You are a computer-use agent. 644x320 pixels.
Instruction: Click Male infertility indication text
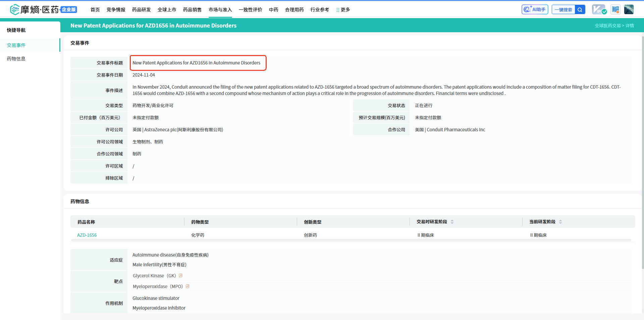tap(159, 265)
